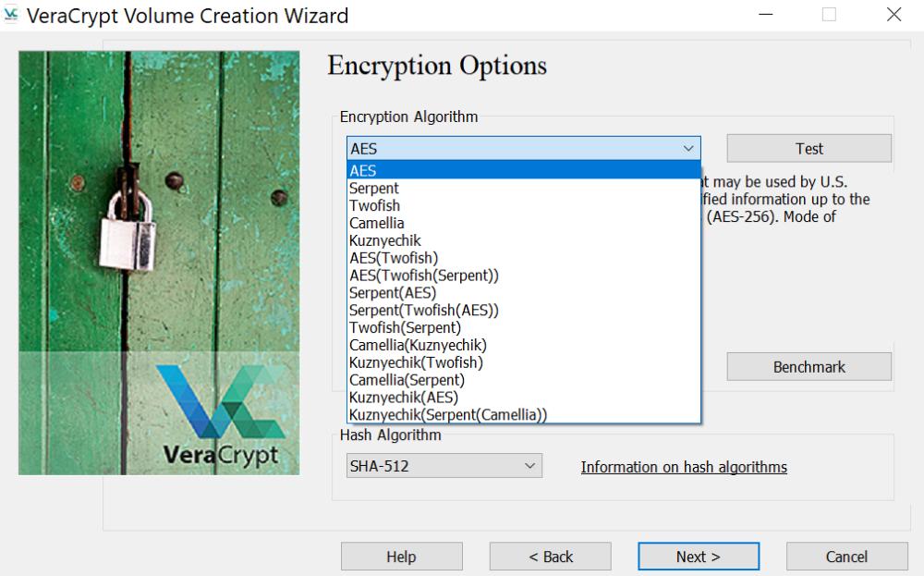The height and width of the screenshot is (576, 924).
Task: Click the Help button
Action: 401,557
